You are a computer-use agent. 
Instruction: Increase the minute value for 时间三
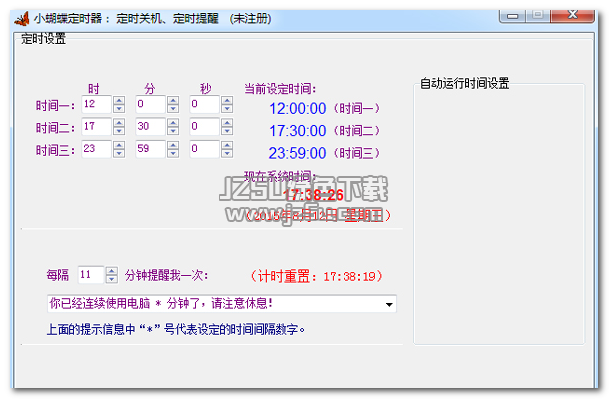click(x=173, y=145)
